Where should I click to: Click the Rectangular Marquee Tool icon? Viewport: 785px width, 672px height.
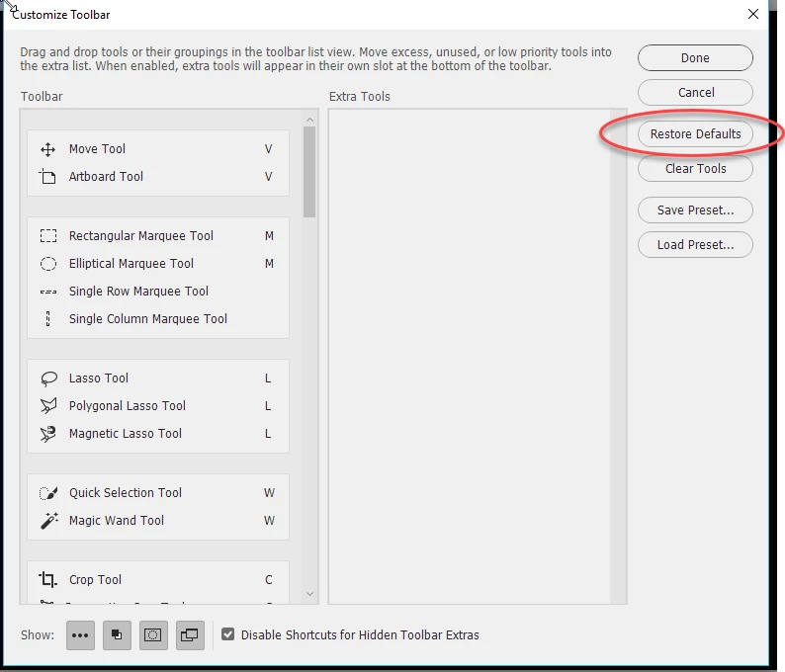[48, 235]
